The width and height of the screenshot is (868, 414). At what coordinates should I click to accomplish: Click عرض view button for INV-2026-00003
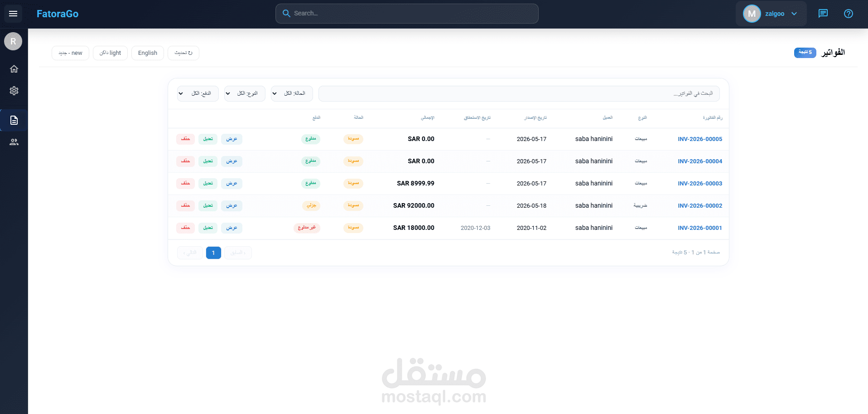(231, 183)
